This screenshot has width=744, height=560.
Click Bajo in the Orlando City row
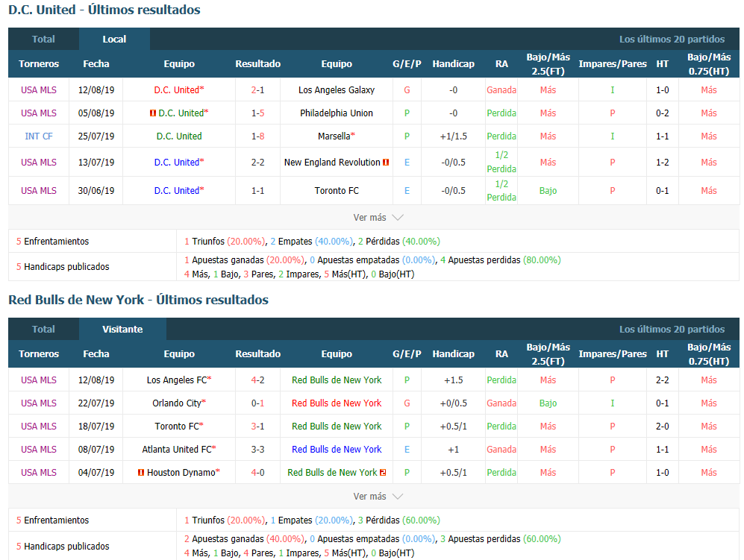pyautogui.click(x=548, y=403)
